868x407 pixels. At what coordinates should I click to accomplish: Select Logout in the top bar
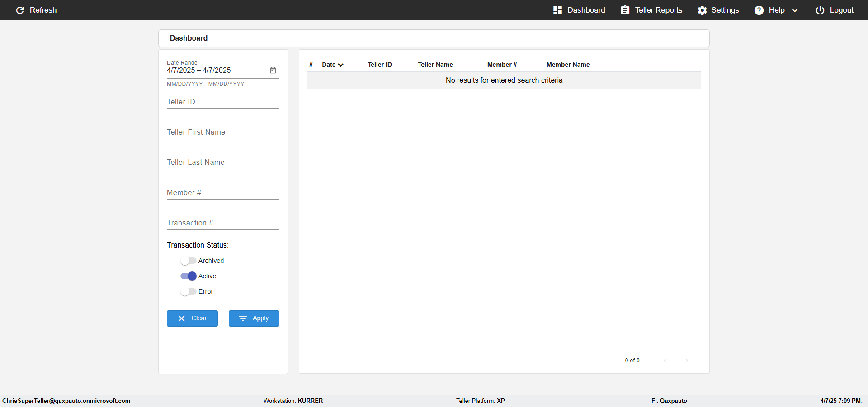835,10
